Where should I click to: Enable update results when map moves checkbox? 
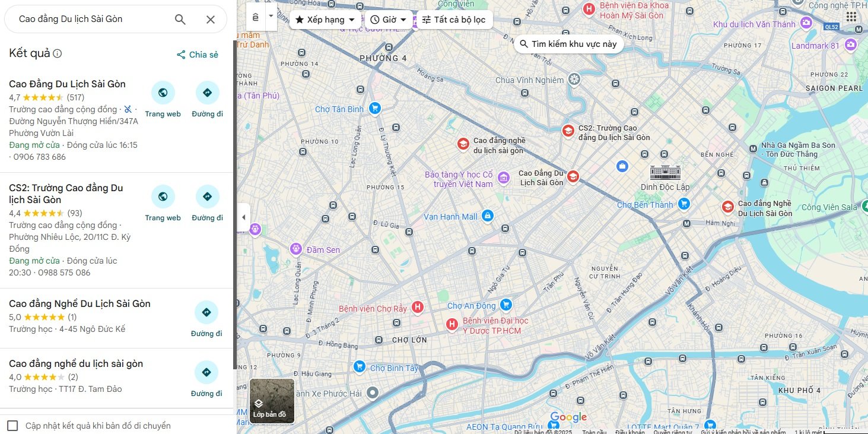point(12,426)
